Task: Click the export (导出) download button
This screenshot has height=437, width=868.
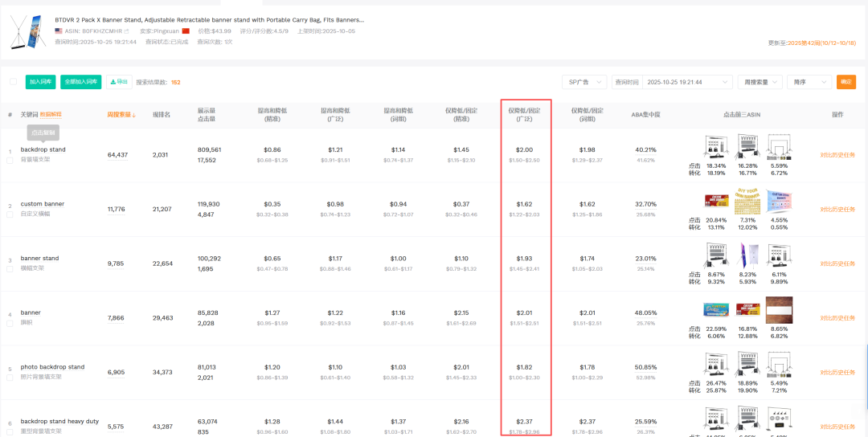Action: click(119, 81)
